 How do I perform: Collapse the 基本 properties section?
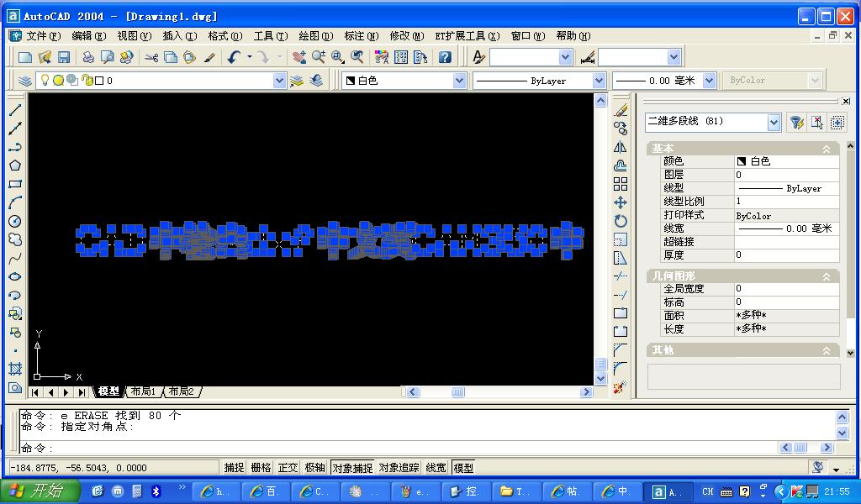(827, 149)
